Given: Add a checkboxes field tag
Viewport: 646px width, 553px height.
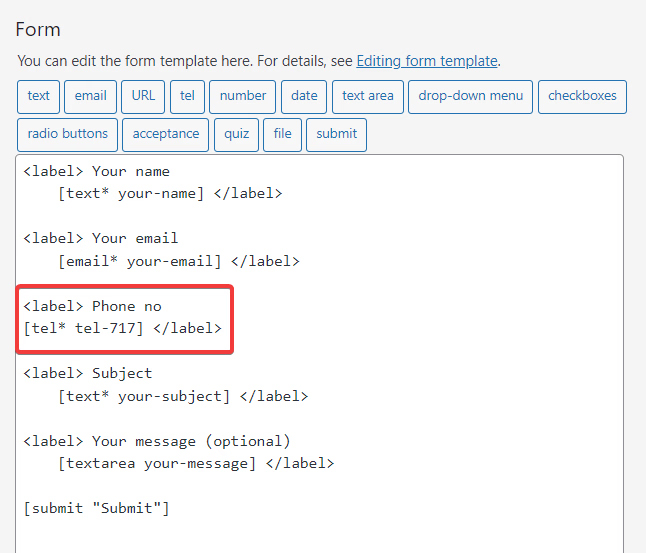Looking at the screenshot, I should (582, 96).
